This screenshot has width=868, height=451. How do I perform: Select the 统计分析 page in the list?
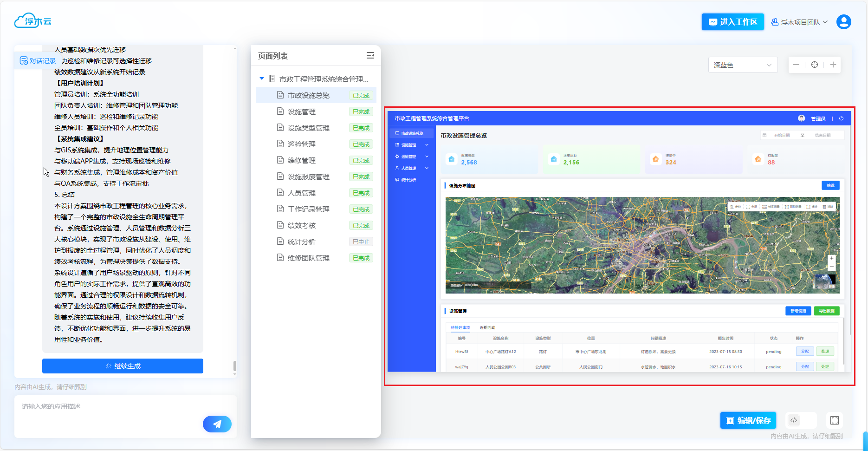coord(302,242)
